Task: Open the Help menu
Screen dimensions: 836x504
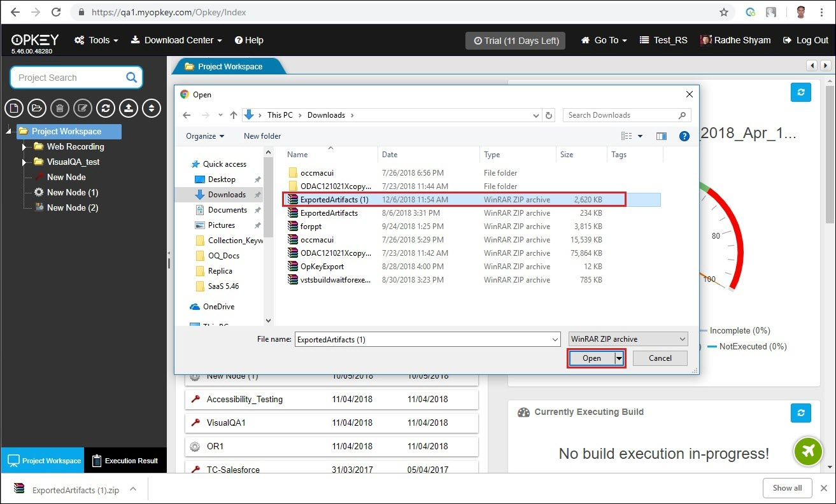Action: pos(249,40)
